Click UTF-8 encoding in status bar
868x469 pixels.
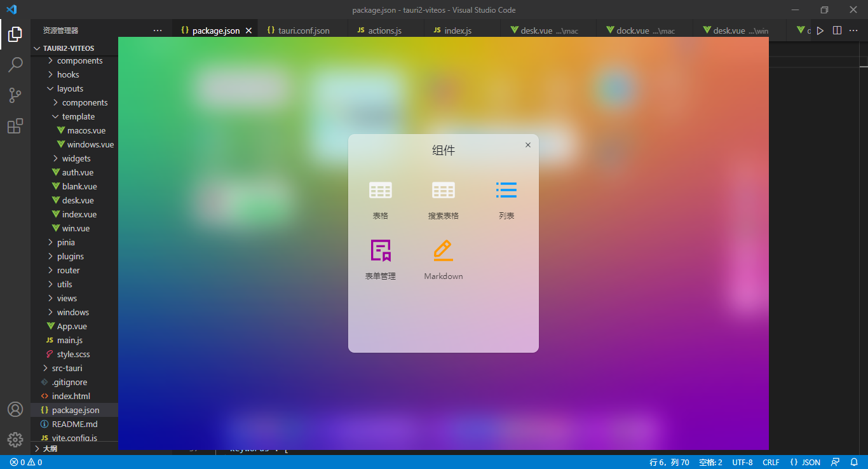pyautogui.click(x=742, y=462)
